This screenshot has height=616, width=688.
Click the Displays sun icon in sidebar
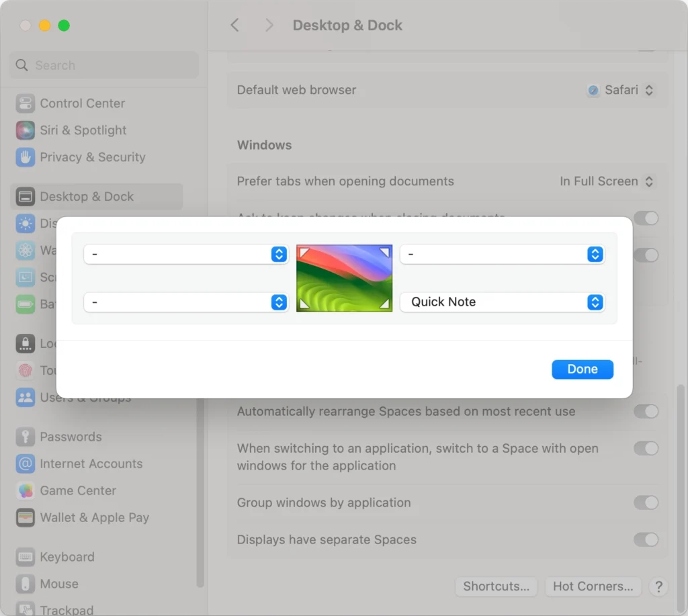pyautogui.click(x=25, y=223)
